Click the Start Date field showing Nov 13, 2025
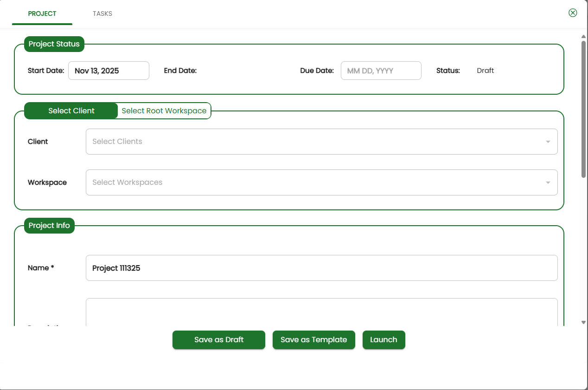Screen dimensions: 588x390 109,71
